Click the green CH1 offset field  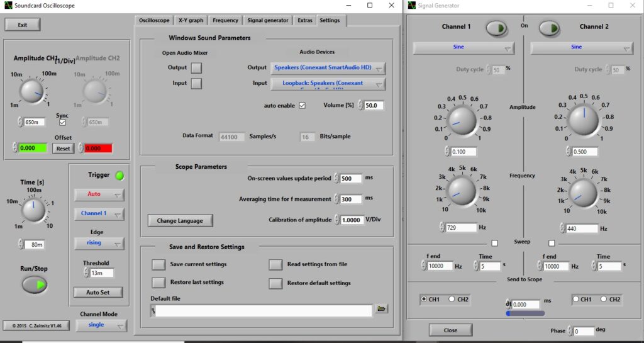point(33,148)
